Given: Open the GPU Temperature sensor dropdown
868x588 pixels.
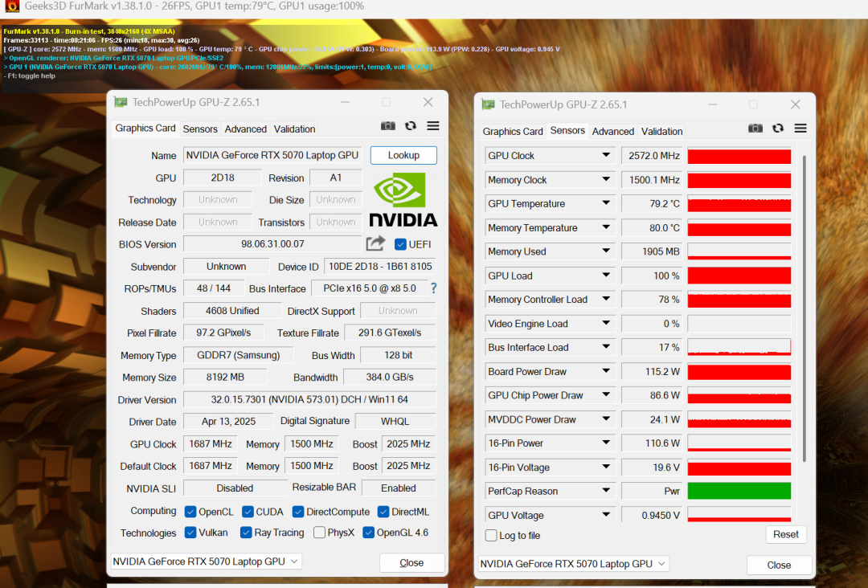Looking at the screenshot, I should click(606, 203).
